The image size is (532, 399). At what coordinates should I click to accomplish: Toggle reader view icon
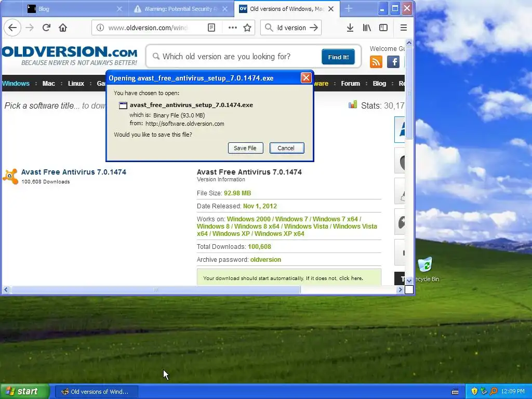coord(211,28)
